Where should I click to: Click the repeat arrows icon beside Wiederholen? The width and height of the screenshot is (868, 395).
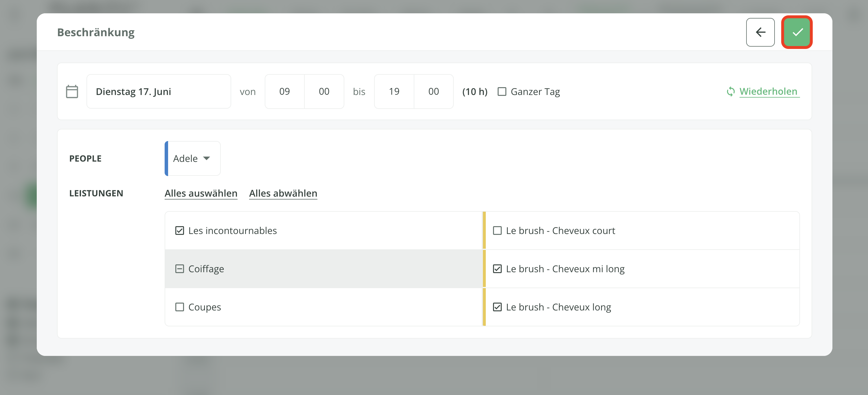731,92
